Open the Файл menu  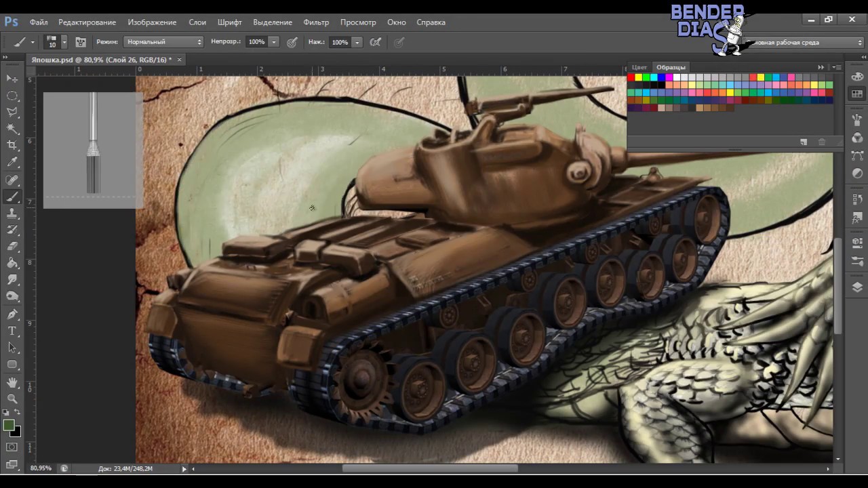(39, 22)
